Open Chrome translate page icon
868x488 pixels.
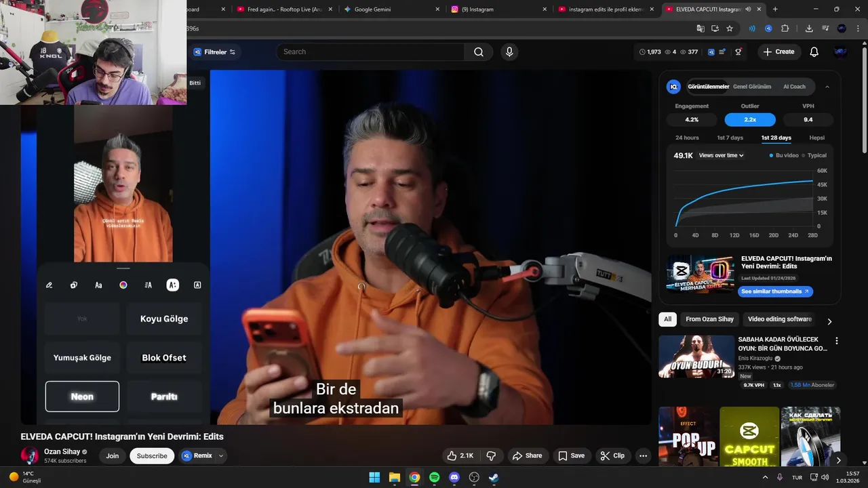pos(701,28)
